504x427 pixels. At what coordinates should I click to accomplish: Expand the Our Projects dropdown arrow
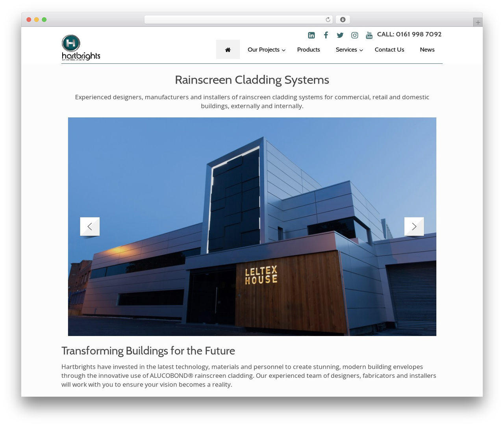pos(284,50)
